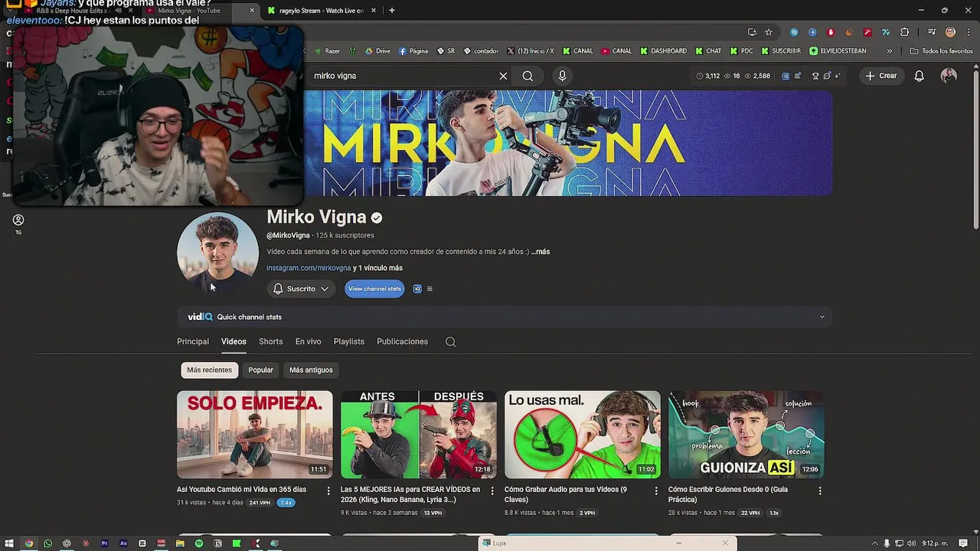This screenshot has height=551, width=980.
Task: Open vidIQ list icon beside channel stats
Action: point(430,289)
